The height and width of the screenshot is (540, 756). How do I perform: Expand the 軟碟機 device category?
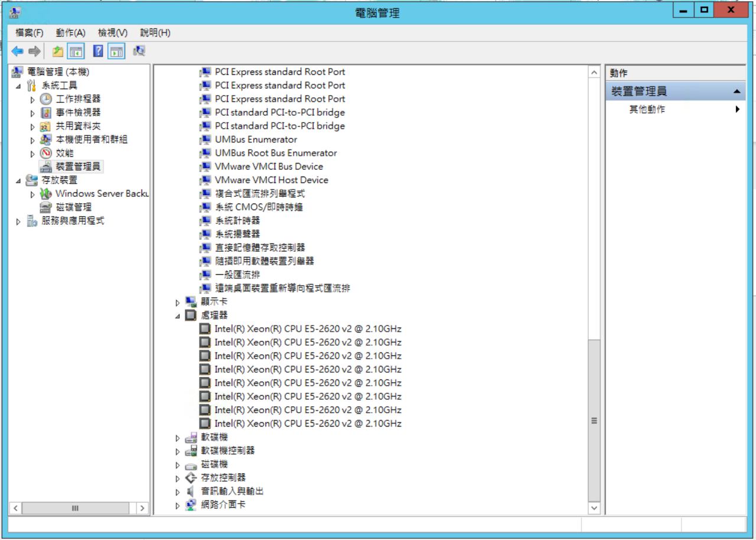coord(178,438)
